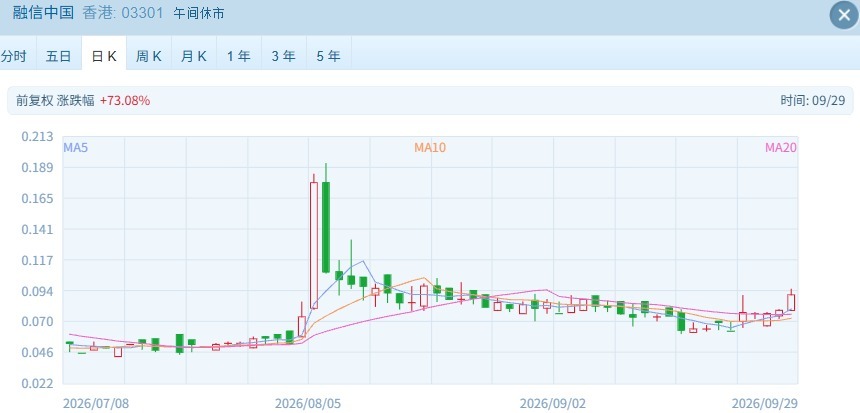
Task: Click the 2026/09/02 date axis label
Action: click(x=553, y=404)
